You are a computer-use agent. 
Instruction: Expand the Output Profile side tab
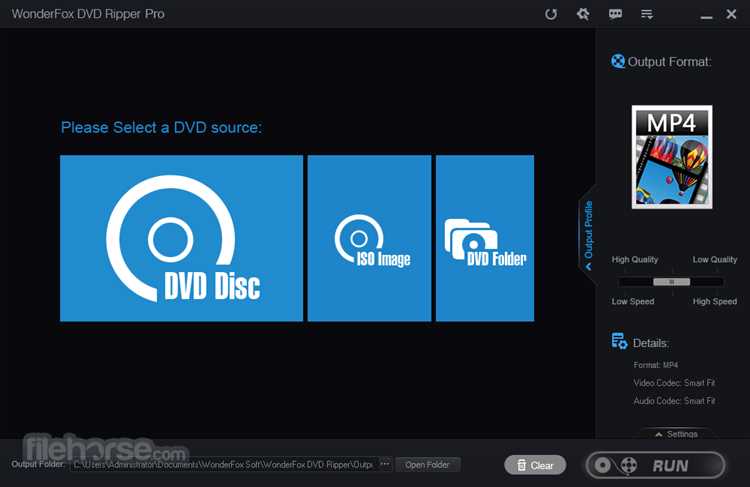588,235
